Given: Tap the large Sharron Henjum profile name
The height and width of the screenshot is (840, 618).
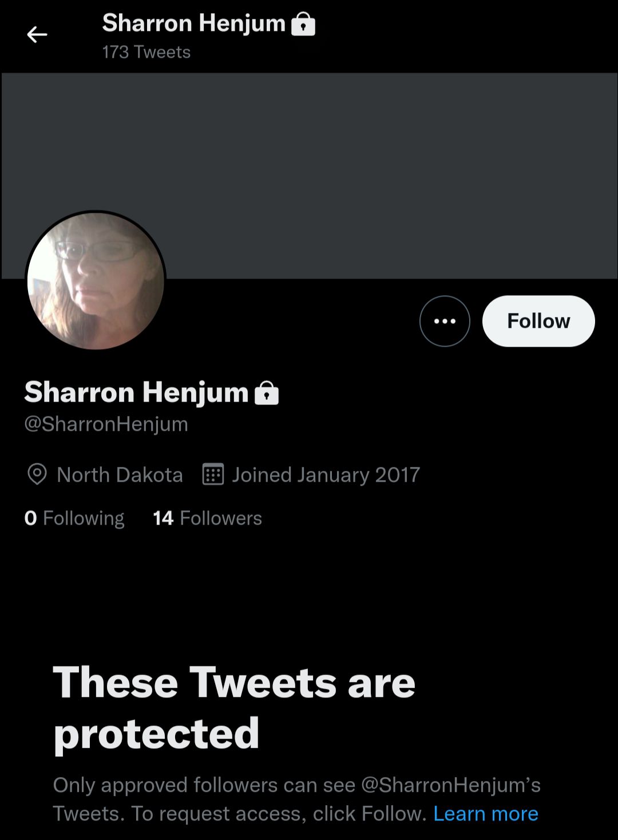Looking at the screenshot, I should click(x=137, y=393).
